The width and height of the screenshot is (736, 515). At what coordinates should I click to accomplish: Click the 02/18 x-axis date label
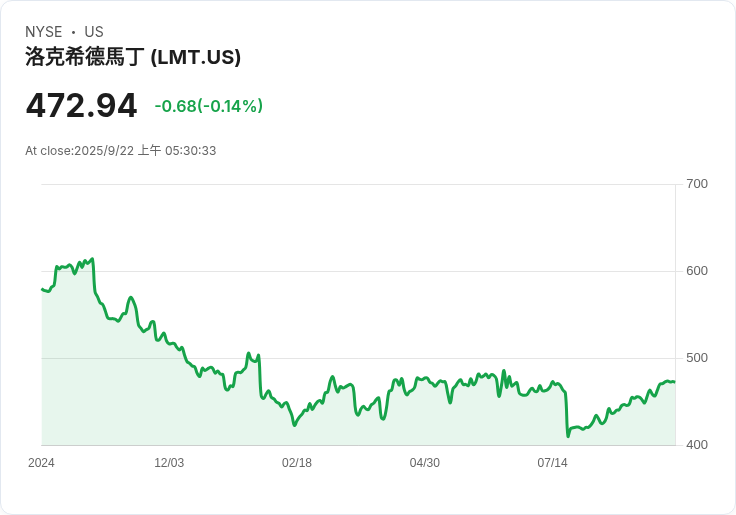coord(297,463)
